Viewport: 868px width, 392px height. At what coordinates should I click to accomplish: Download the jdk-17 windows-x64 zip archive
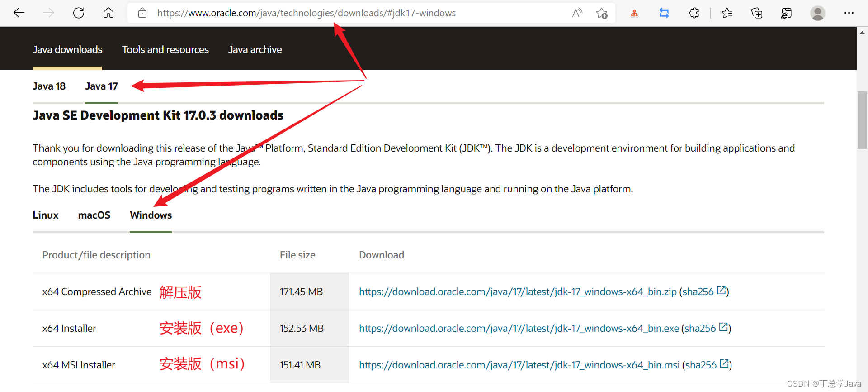tap(518, 292)
